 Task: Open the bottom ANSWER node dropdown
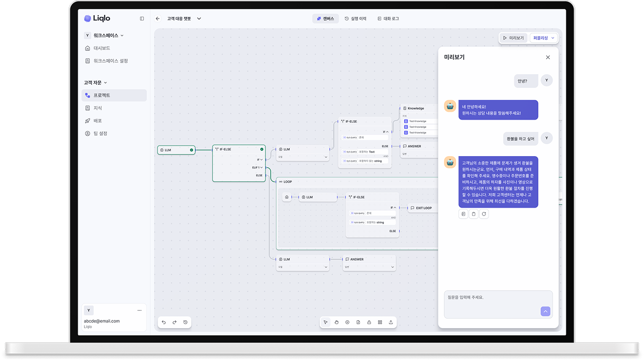click(392, 267)
